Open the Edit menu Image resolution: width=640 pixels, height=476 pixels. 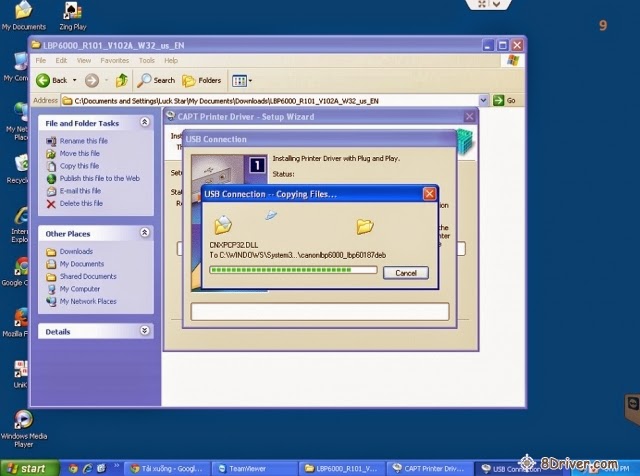(x=61, y=60)
